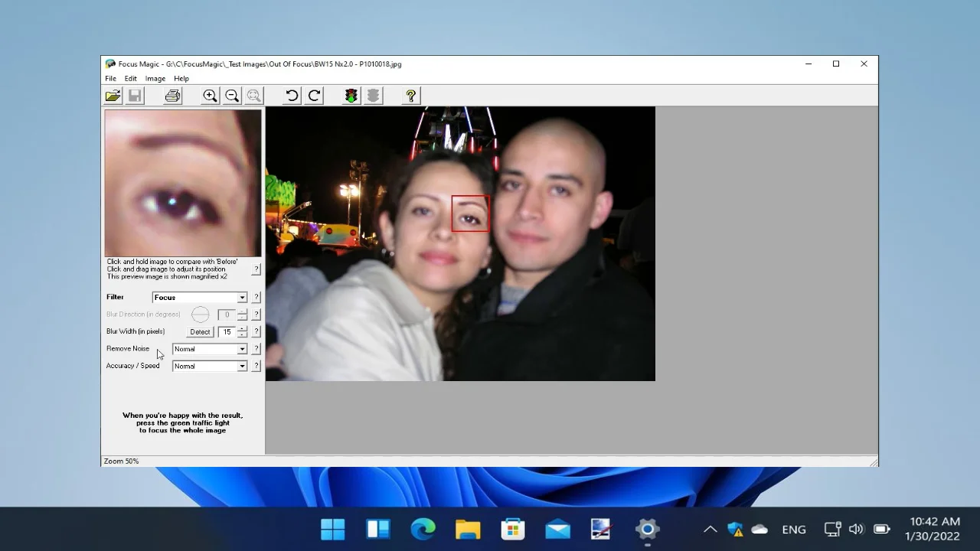The width and height of the screenshot is (980, 551).
Task: Click the grayed Save disk icon
Action: [135, 96]
